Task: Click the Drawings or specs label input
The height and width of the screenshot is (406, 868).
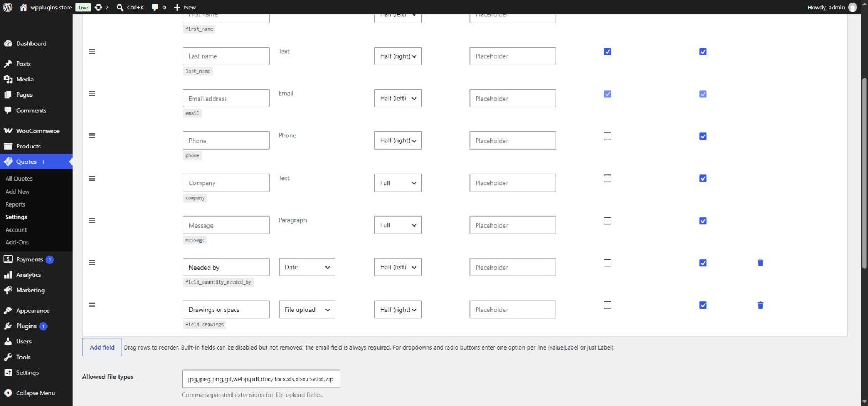Action: click(x=226, y=310)
